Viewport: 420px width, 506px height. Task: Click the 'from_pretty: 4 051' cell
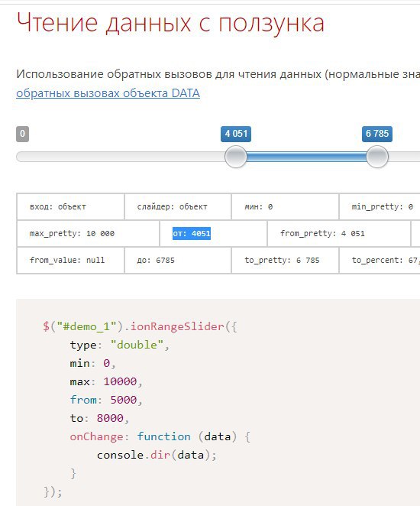tap(339, 233)
